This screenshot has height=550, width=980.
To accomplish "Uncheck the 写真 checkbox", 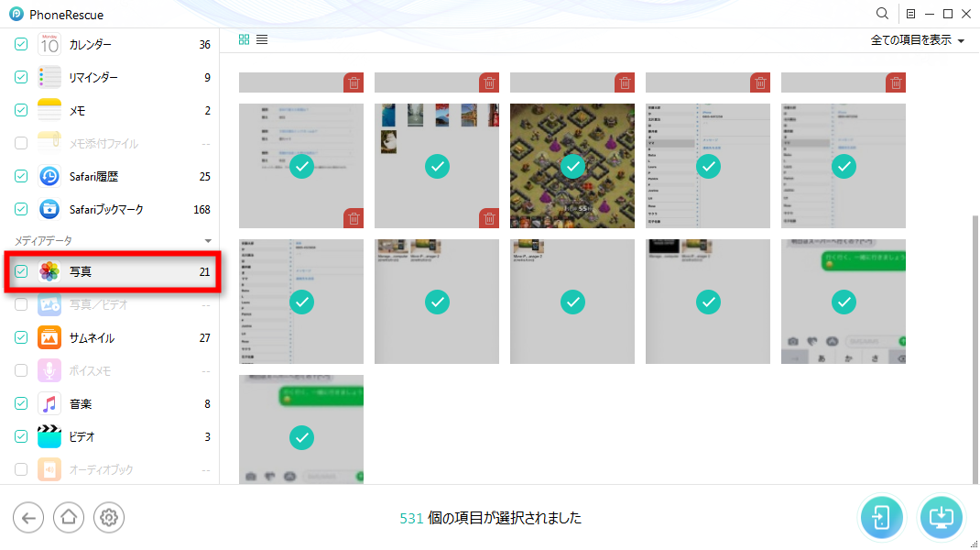I will click(x=21, y=271).
